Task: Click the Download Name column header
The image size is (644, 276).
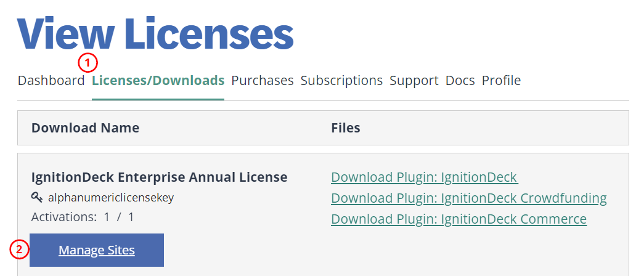Action: [x=85, y=128]
